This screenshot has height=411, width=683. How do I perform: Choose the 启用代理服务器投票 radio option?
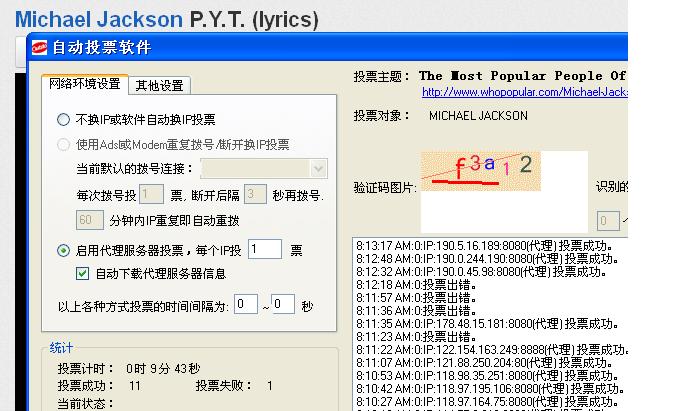point(64,250)
